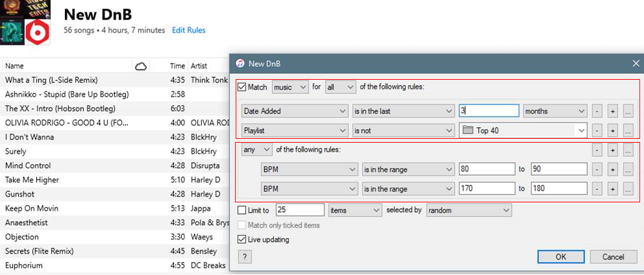Open the months time unit dropdown
644x275 pixels.
pyautogui.click(x=554, y=111)
